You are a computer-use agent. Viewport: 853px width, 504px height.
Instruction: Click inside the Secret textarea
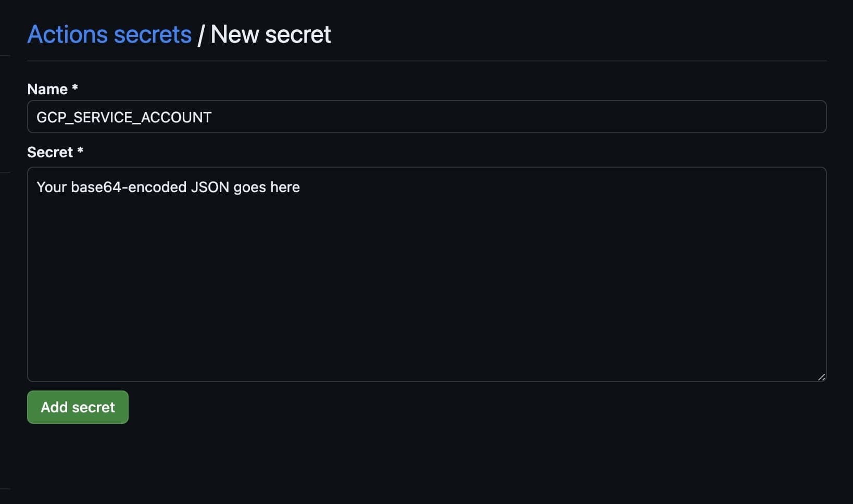[x=426, y=274]
